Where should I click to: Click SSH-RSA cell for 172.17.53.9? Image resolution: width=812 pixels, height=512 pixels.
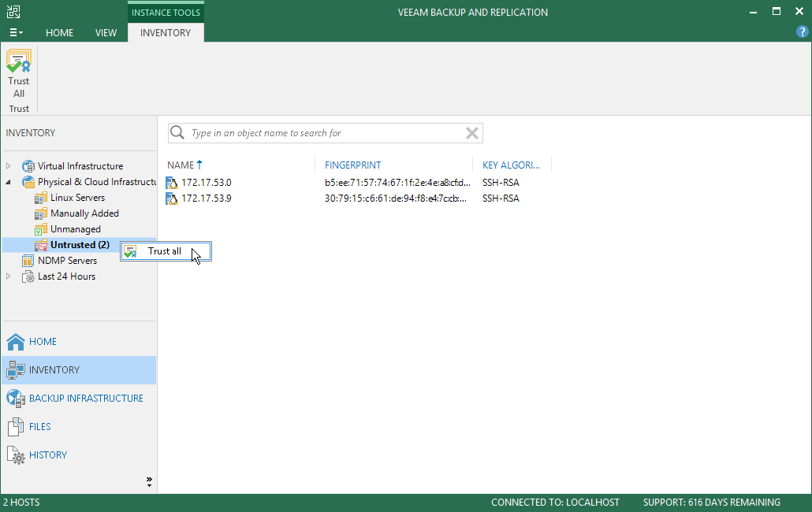pos(501,198)
